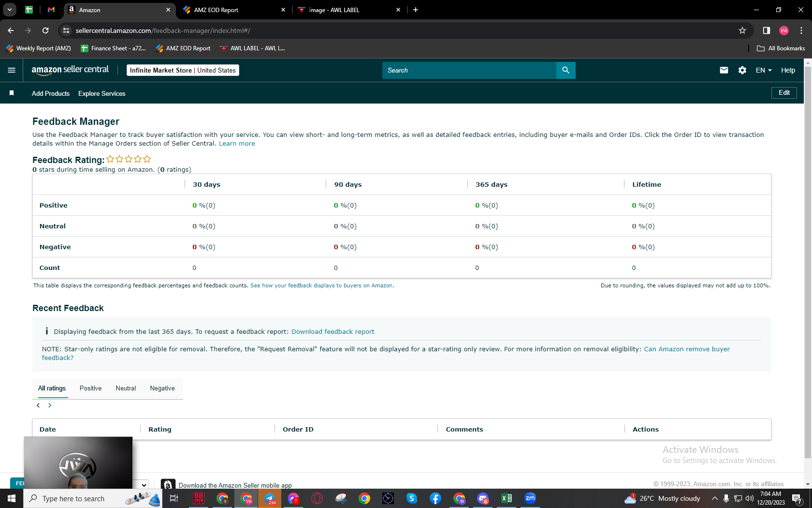View site information icon in address bar
812x508 pixels.
pos(66,30)
